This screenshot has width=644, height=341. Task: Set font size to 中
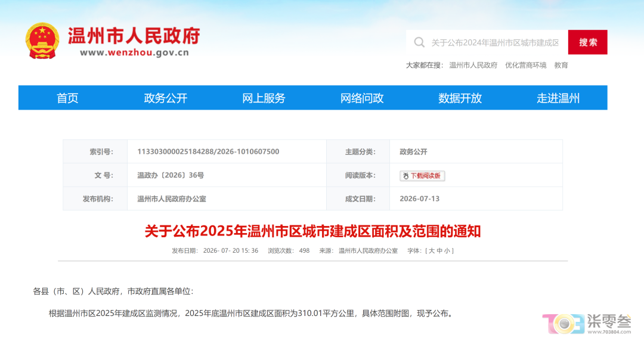(x=439, y=250)
